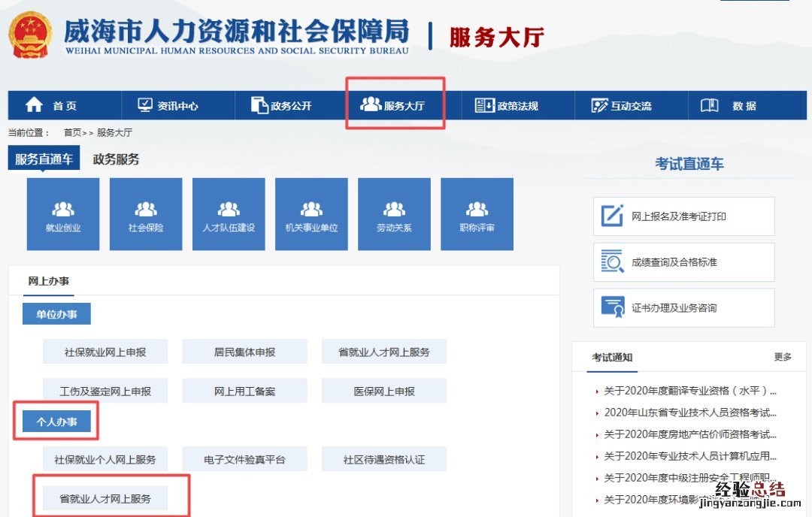Click the 社保就业个人网上服务 link
This screenshot has width=812, height=517.
105,459
